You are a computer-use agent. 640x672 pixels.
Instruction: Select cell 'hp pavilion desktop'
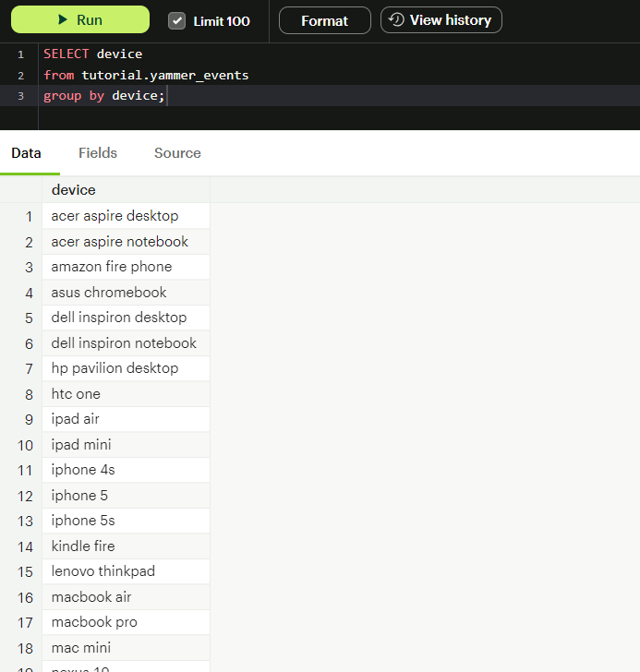click(x=126, y=368)
